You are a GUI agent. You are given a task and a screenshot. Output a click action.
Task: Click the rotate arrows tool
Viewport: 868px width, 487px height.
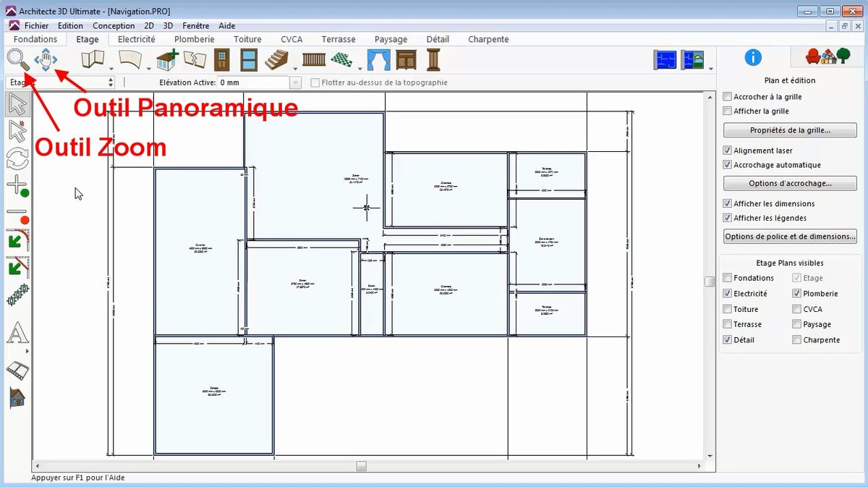pos(17,158)
